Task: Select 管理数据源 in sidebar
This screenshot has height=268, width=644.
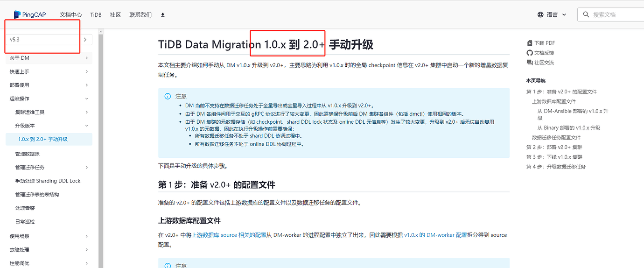Action: pos(27,154)
